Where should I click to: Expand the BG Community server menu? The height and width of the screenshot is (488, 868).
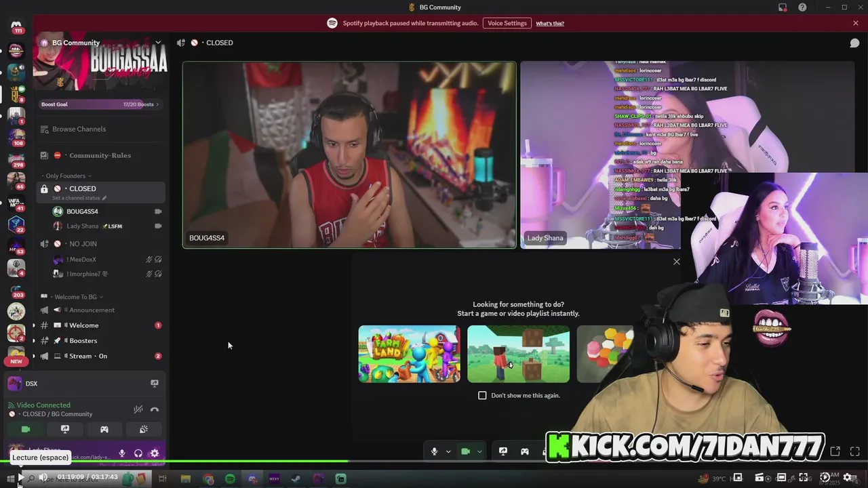[x=158, y=43]
